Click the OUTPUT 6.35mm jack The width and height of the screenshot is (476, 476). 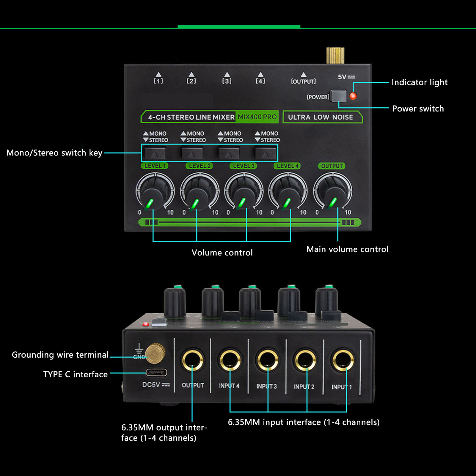[193, 360]
